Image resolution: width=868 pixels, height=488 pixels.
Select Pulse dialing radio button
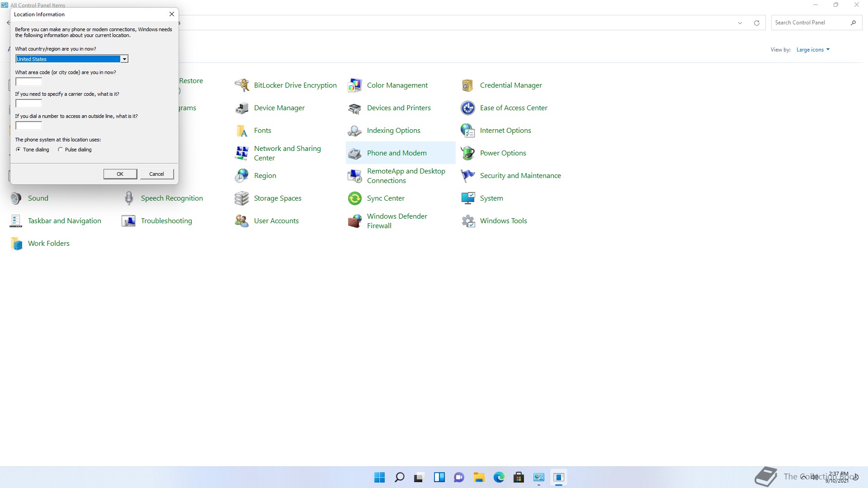[x=60, y=150]
